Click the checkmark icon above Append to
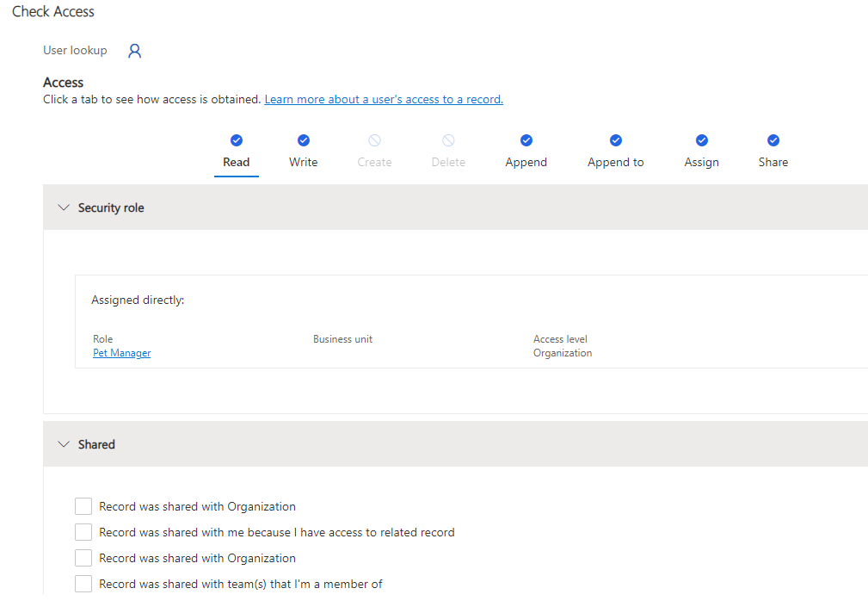 [615, 139]
